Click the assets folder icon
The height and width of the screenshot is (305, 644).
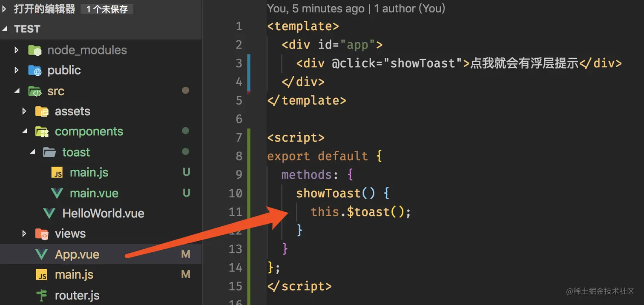[x=42, y=111]
